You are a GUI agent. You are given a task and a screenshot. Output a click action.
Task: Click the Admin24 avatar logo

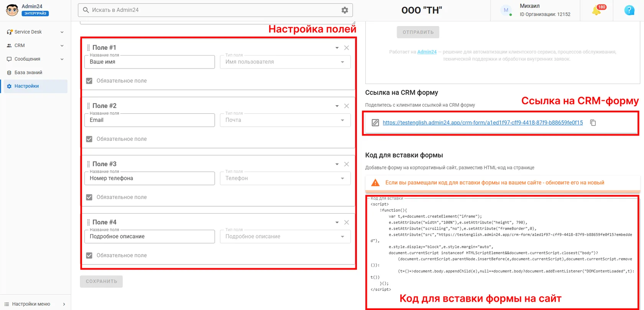coord(12,10)
